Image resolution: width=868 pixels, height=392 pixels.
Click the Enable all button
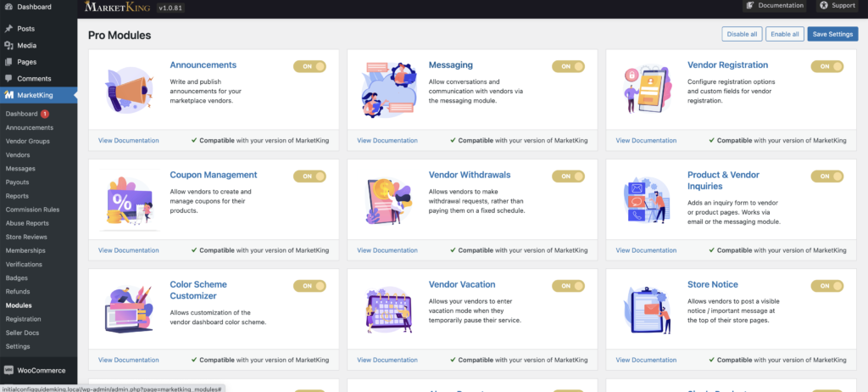tap(784, 34)
